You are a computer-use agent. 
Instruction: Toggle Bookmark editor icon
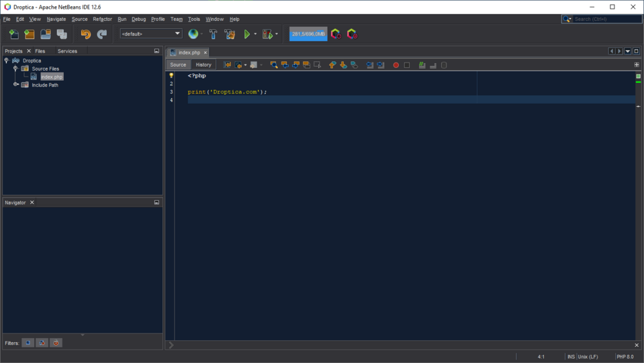pyautogui.click(x=354, y=65)
